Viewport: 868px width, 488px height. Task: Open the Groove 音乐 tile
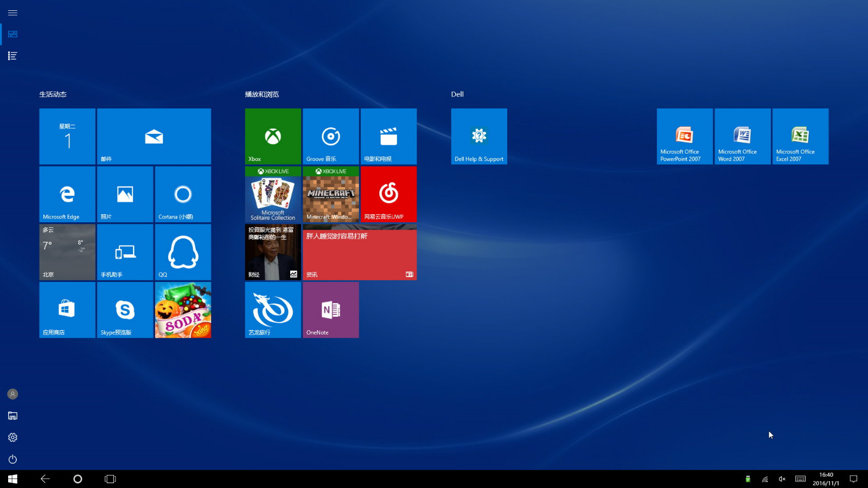331,136
